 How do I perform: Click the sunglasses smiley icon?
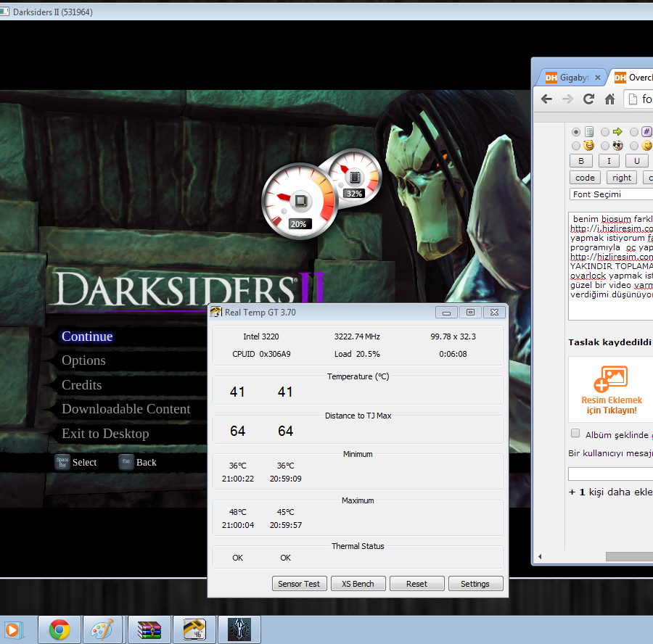click(x=617, y=145)
